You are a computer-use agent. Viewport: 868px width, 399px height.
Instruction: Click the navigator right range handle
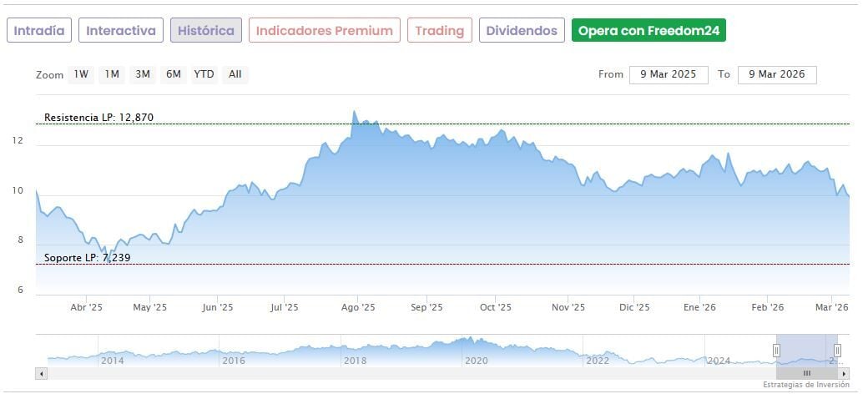(x=837, y=351)
